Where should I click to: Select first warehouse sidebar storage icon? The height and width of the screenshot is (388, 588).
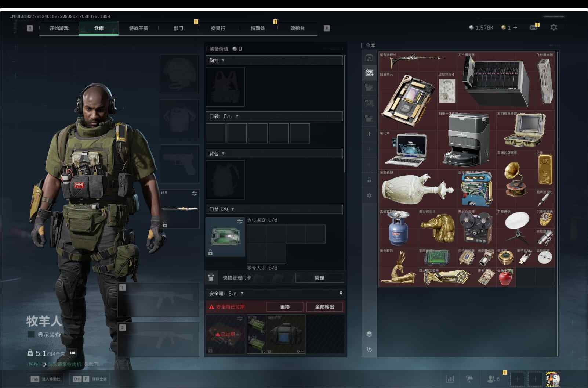[x=369, y=58]
